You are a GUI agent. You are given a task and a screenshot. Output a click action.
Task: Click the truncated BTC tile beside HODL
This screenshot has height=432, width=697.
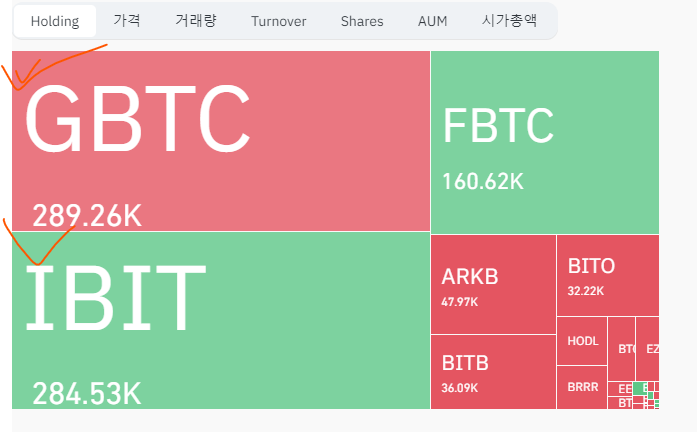626,348
